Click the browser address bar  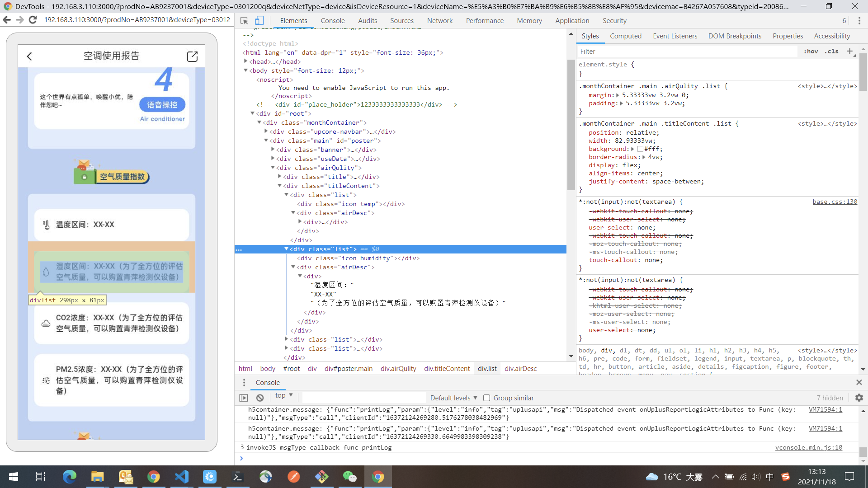pos(137,20)
